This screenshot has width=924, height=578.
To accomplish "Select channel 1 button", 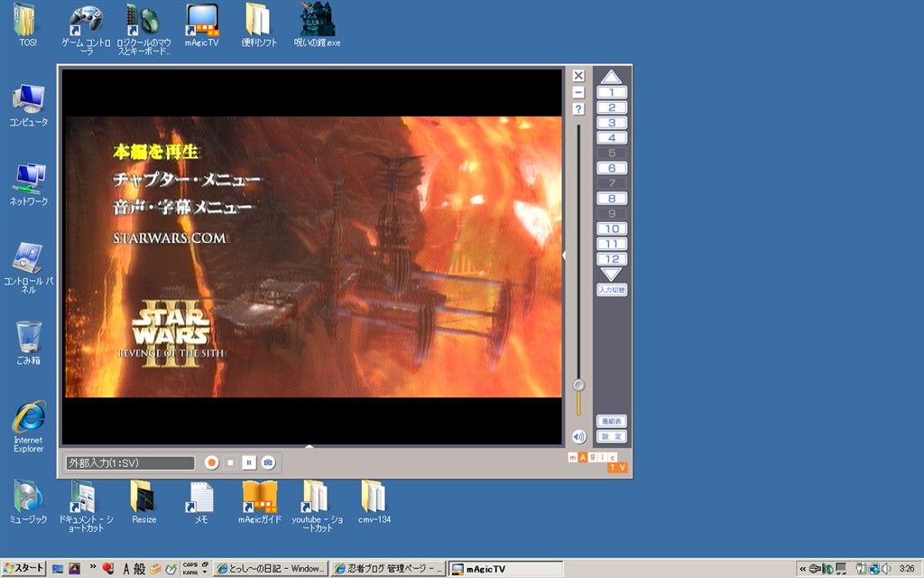I will (x=612, y=92).
